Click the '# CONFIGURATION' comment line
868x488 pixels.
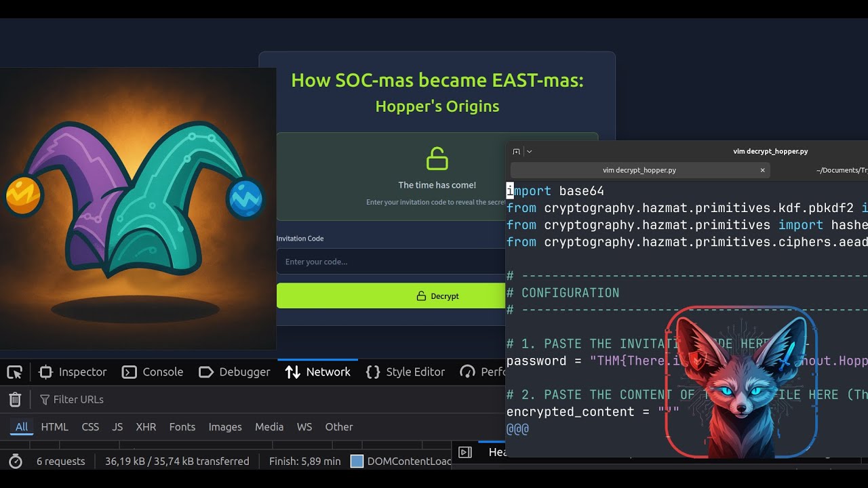click(563, 293)
